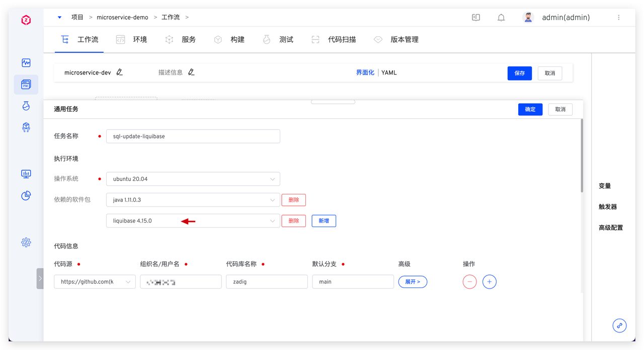The image size is (644, 350).
Task: Click the 项目 breadcrumb link
Action: 77,17
